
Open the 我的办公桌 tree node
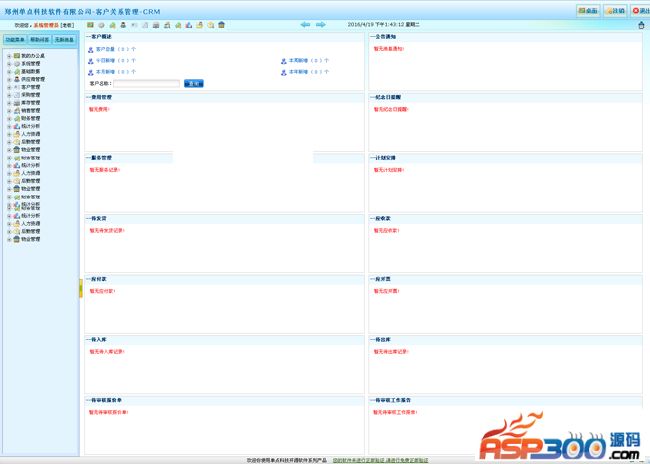pyautogui.click(x=31, y=56)
